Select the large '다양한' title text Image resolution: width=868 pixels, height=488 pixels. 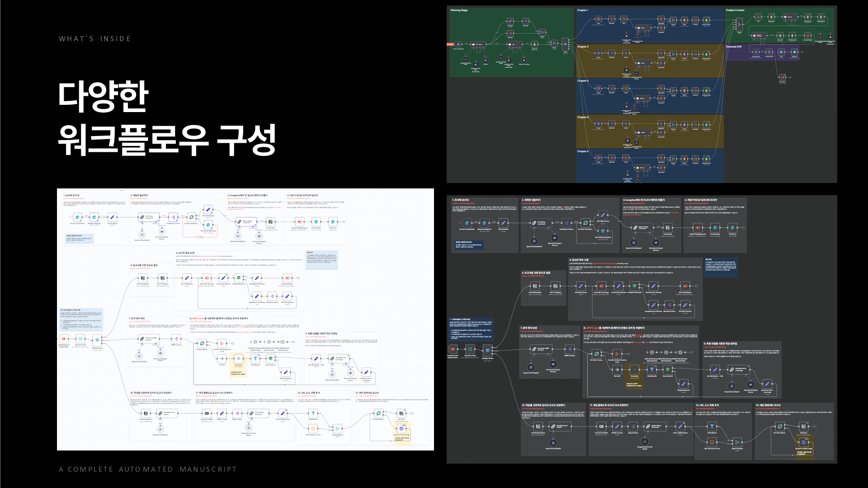(x=104, y=96)
